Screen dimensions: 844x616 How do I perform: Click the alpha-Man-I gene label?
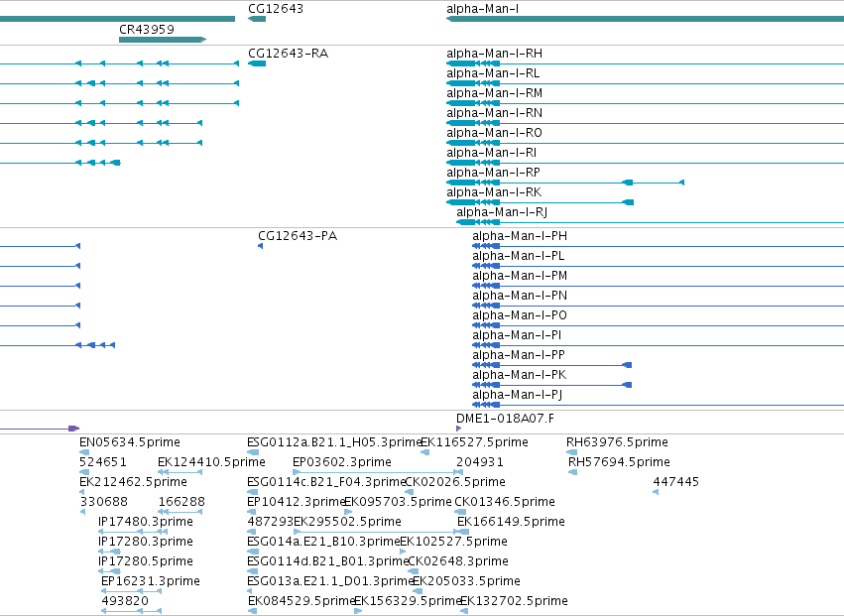482,9
